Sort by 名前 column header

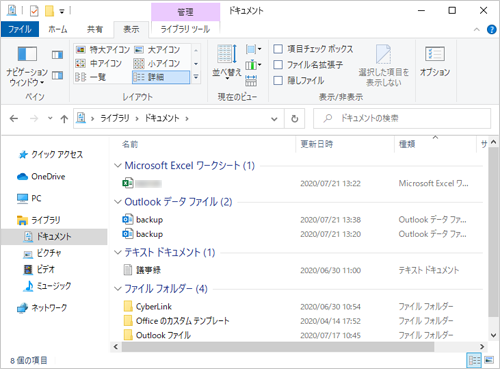[x=203, y=144]
